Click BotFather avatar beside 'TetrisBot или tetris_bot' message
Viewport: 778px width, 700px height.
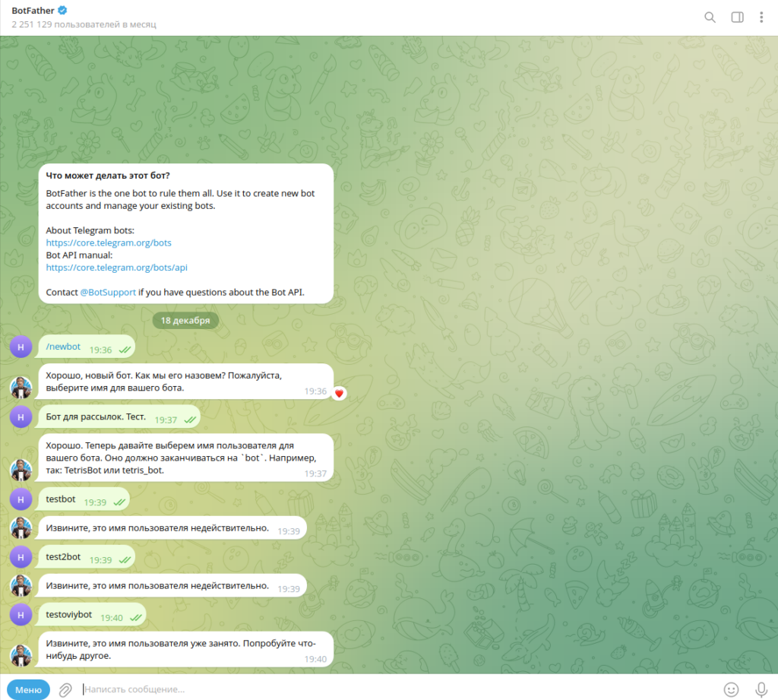[21, 470]
